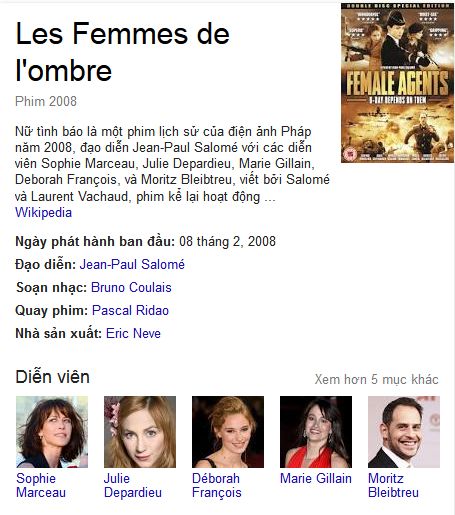Open producer Eric Neve link

[x=133, y=333]
